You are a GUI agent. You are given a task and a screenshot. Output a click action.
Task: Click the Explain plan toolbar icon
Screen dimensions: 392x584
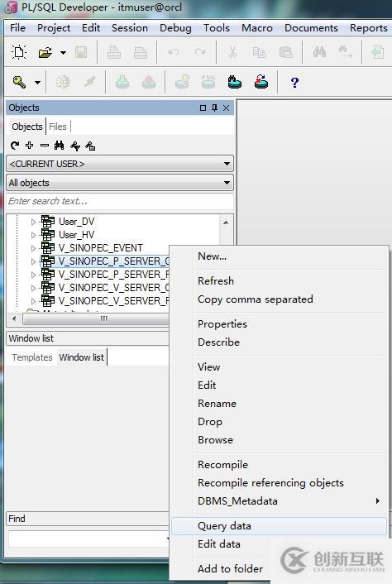click(x=182, y=82)
